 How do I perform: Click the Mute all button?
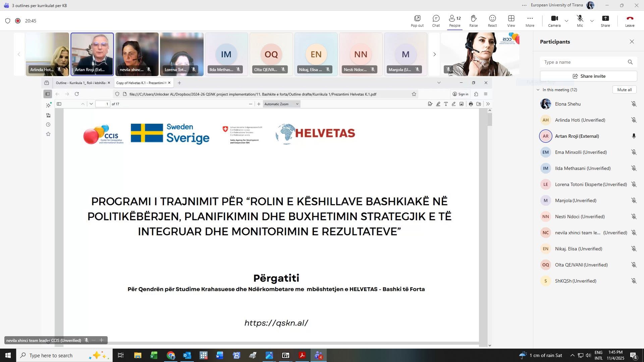(x=624, y=90)
